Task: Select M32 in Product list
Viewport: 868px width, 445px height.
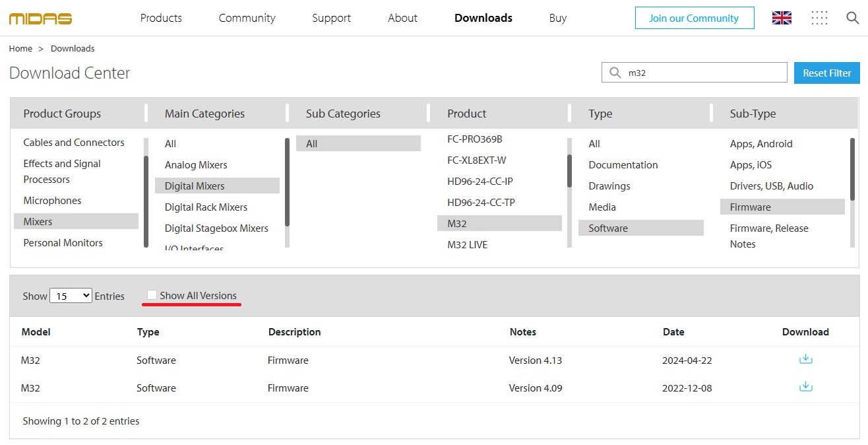Action: pyautogui.click(x=499, y=223)
